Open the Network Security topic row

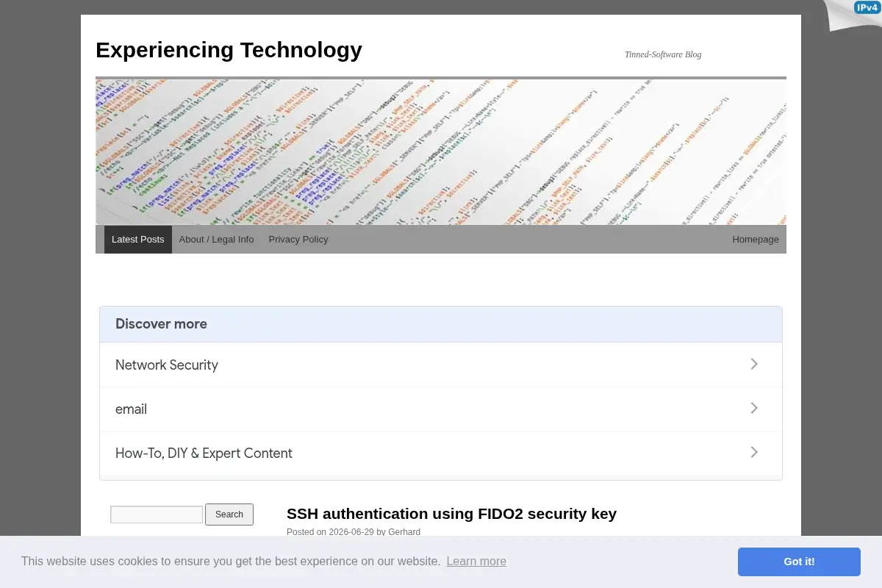pos(441,365)
